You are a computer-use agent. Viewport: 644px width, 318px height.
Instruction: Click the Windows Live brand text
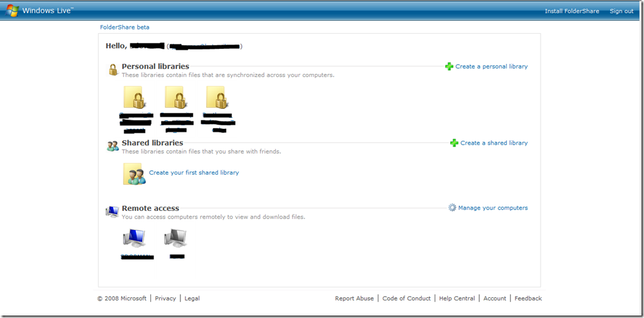(48, 11)
